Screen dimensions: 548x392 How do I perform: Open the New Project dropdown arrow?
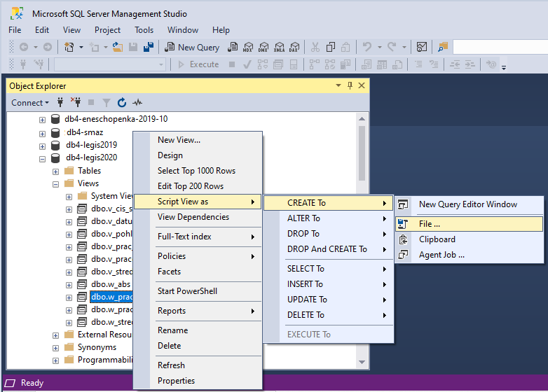tap(81, 47)
